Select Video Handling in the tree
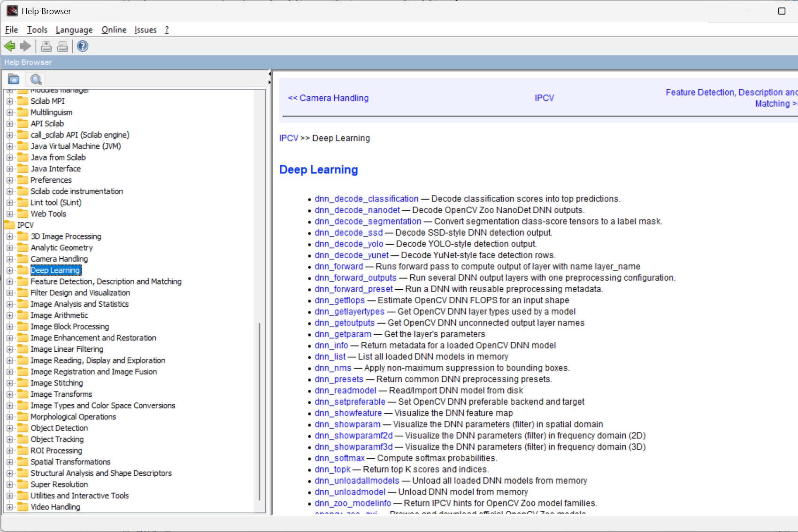 click(x=55, y=507)
